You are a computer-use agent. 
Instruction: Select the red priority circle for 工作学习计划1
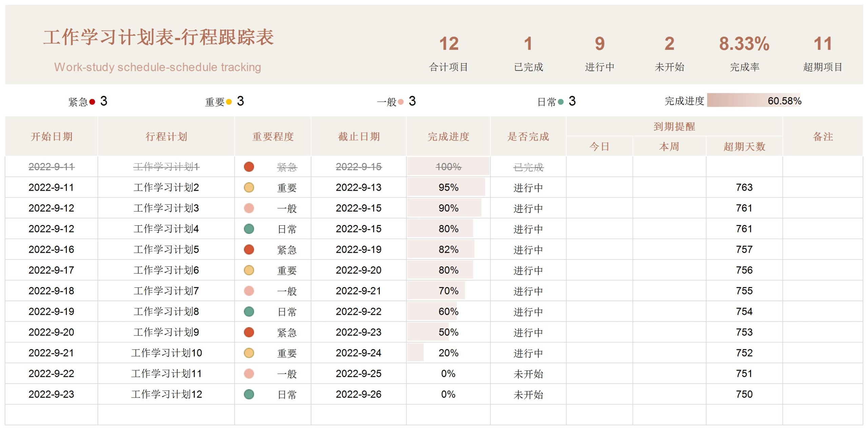[249, 167]
